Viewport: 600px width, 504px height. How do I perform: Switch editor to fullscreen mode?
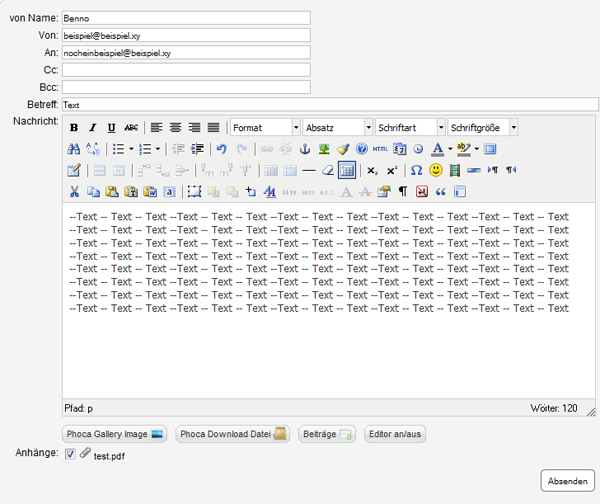coord(490,149)
